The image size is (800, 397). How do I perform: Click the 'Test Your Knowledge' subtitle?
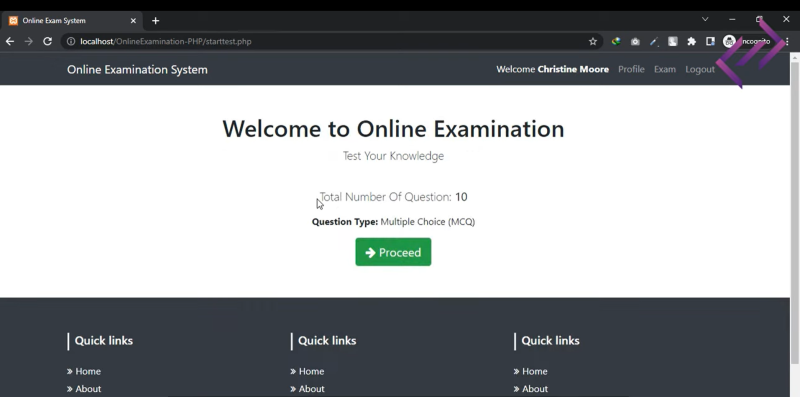coord(393,156)
